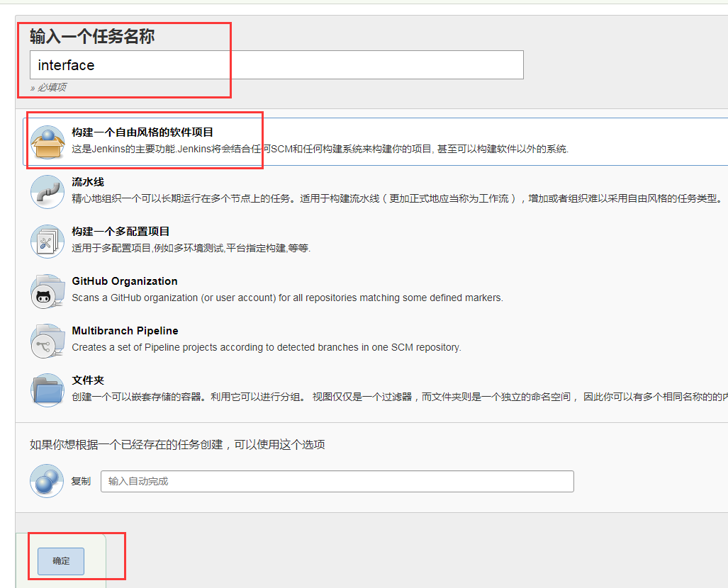Click the 如果你想根据一个已经存在的任务创建 text
This screenshot has height=588, width=728.
point(177,445)
